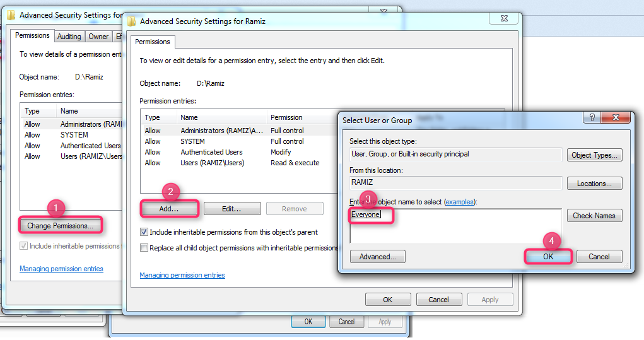Click the Type column header in back window
The width and height of the screenshot is (644, 340).
(38, 111)
